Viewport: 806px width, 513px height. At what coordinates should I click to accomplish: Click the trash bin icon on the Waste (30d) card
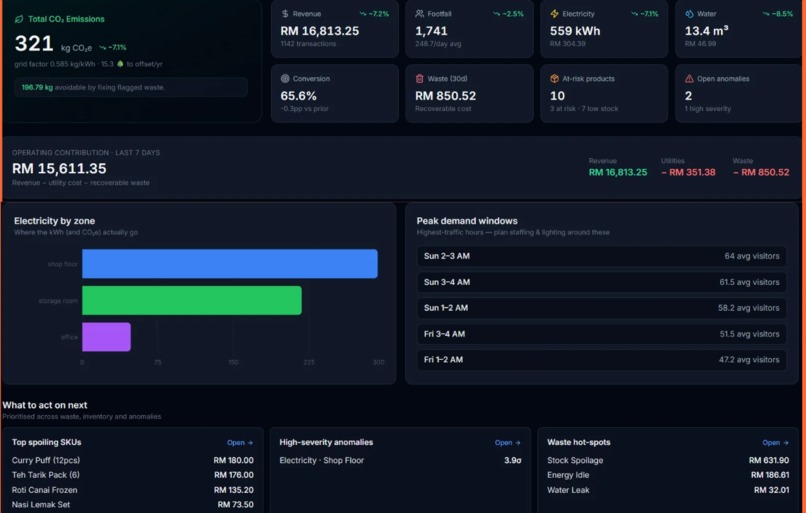click(x=419, y=79)
